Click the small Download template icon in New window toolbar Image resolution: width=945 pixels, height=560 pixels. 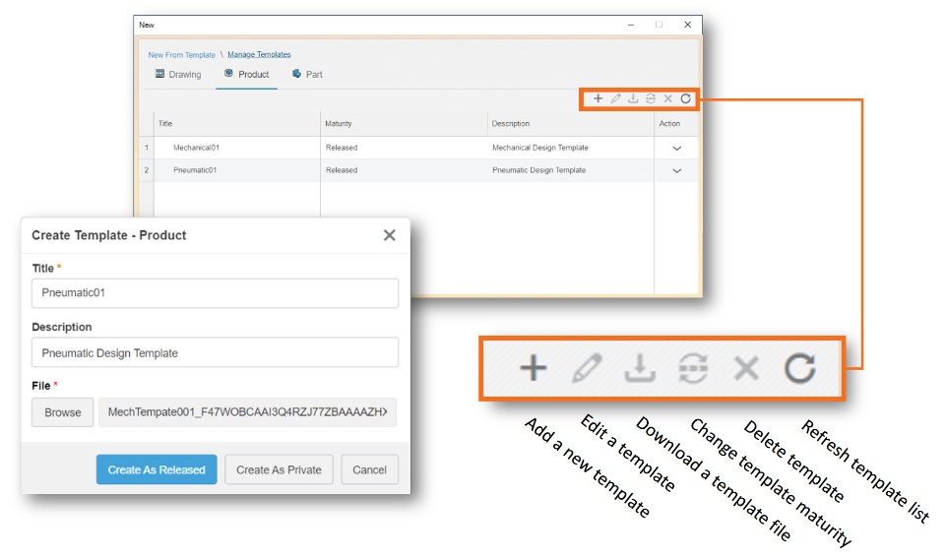point(633,98)
